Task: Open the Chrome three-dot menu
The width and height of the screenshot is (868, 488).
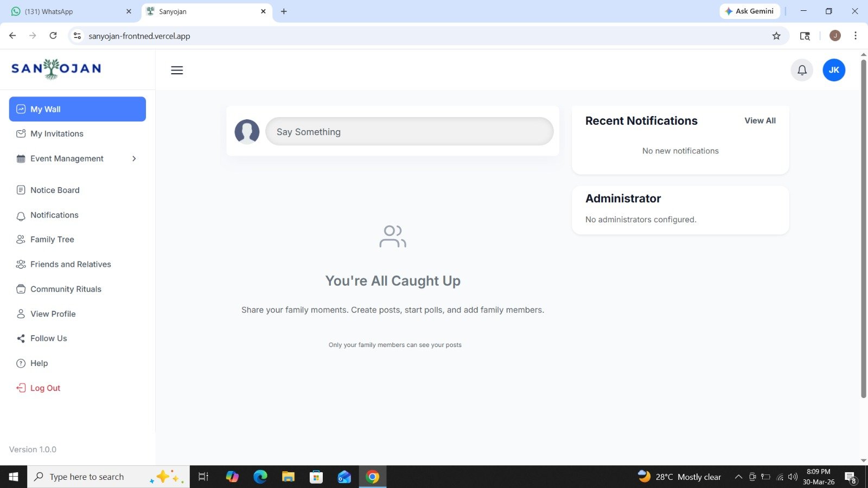Action: click(856, 36)
